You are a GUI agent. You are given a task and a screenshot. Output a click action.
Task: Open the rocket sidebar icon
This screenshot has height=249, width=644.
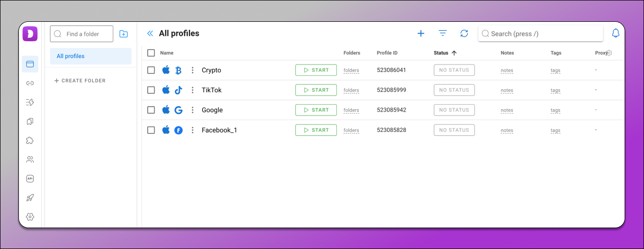tap(30, 197)
